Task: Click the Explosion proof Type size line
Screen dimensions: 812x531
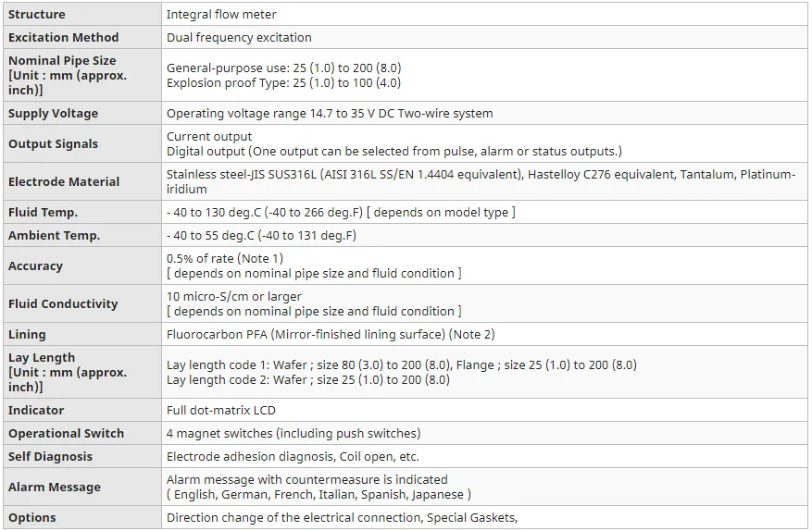Action: [x=283, y=82]
